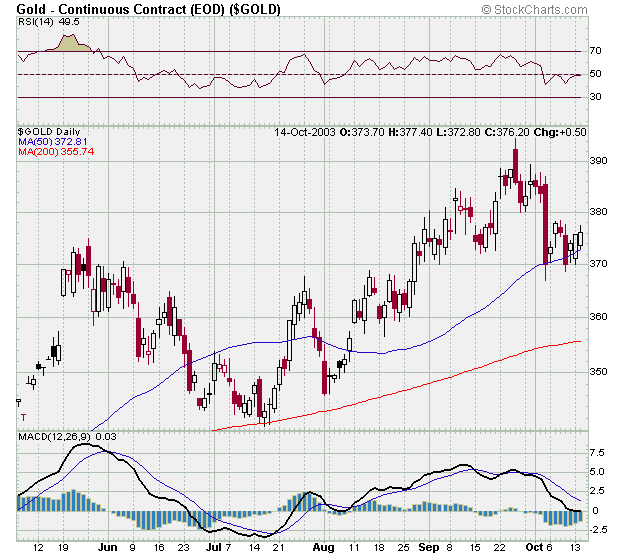Click the MACD axis label '-2.5'
This screenshot has width=620, height=558.
[598, 529]
